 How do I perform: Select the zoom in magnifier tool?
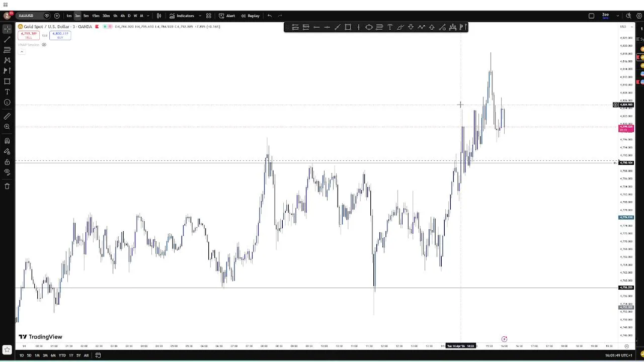coord(7,127)
